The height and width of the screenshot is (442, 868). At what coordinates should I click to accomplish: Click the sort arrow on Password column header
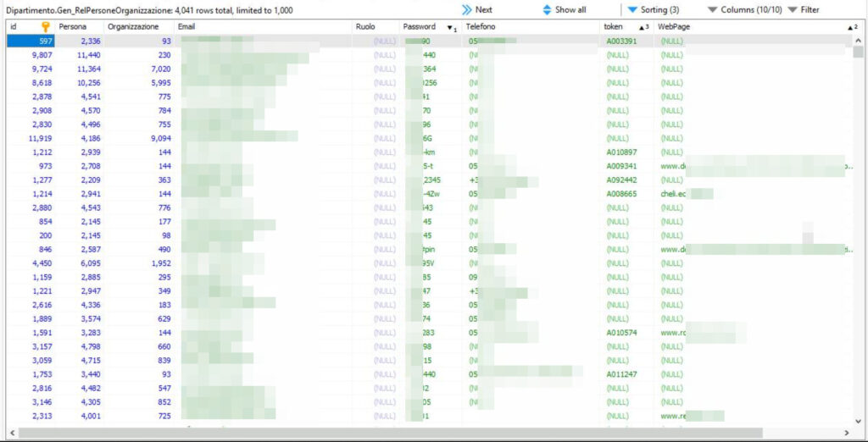point(450,28)
